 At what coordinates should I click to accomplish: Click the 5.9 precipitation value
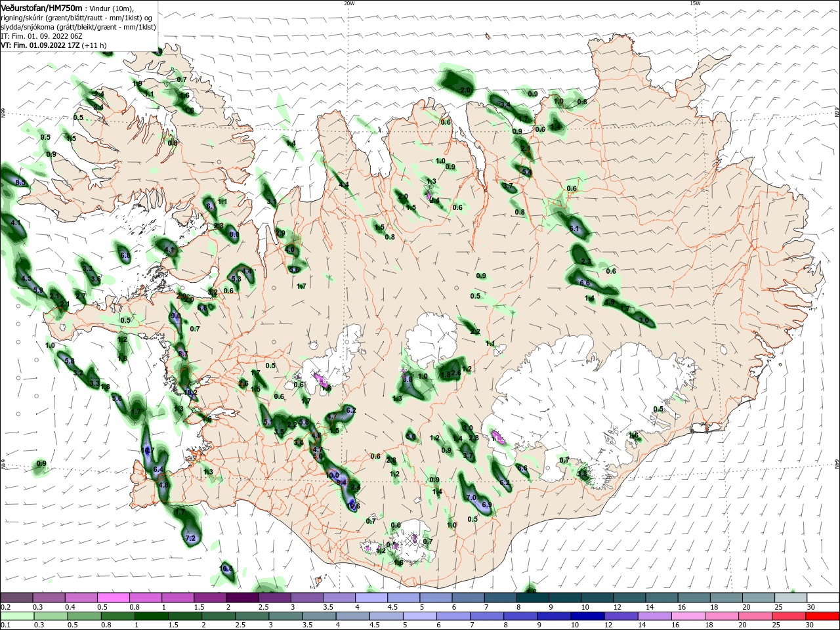tap(37, 290)
